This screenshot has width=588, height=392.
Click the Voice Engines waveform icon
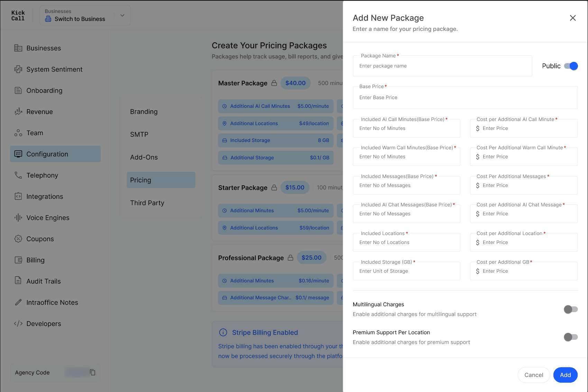(x=18, y=217)
